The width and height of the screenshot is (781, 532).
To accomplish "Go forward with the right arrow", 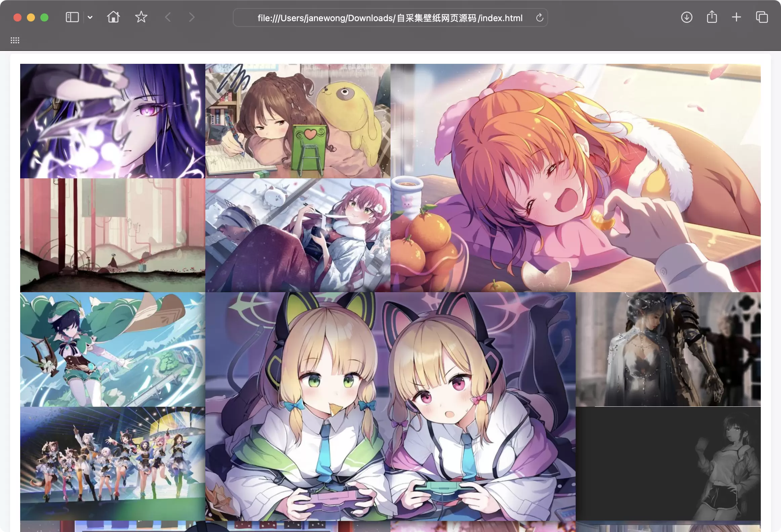I will point(192,17).
